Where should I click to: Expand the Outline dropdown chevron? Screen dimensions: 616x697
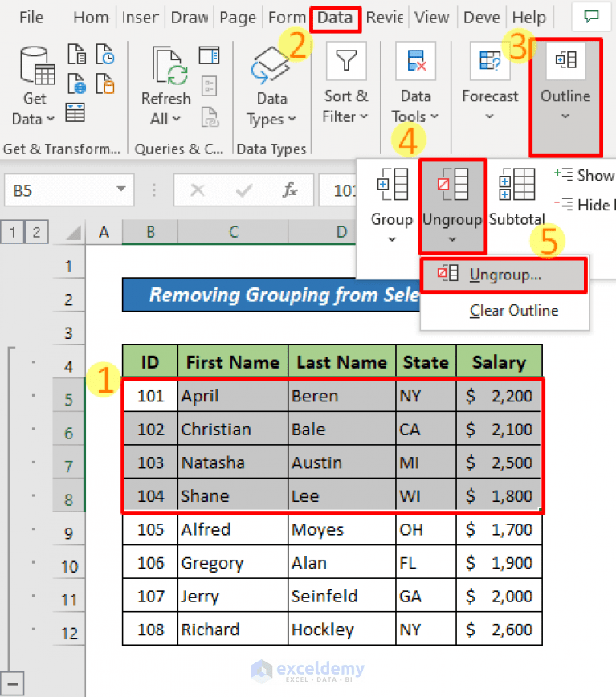tap(565, 116)
